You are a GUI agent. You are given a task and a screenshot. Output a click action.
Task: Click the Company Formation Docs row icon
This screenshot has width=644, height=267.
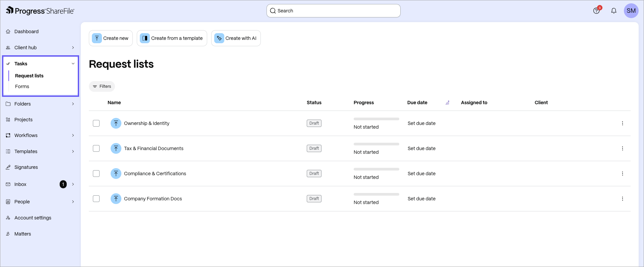[x=116, y=199]
